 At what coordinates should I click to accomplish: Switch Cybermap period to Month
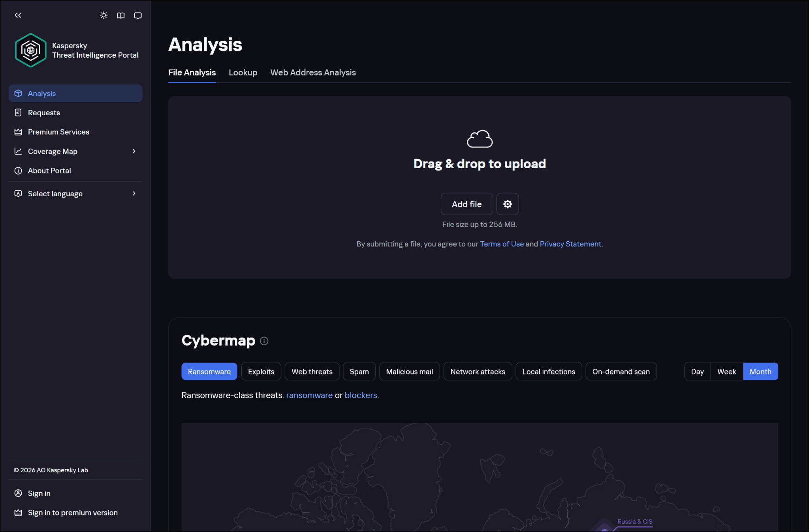(760, 371)
